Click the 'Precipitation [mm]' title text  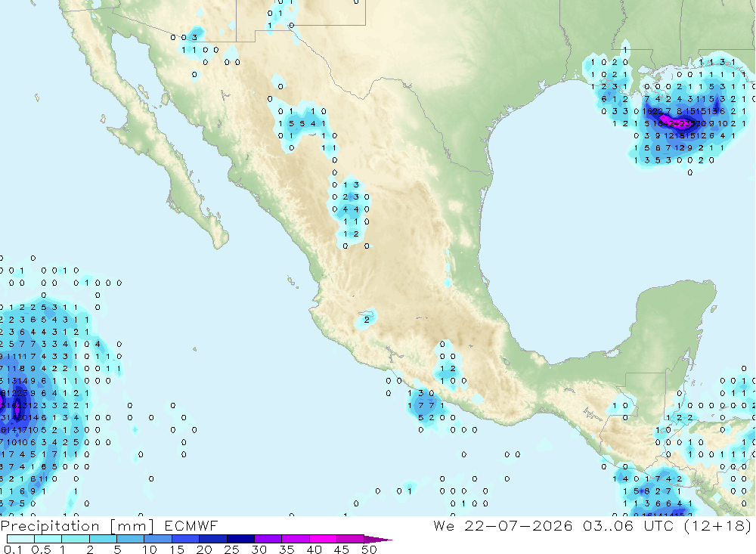77,525
